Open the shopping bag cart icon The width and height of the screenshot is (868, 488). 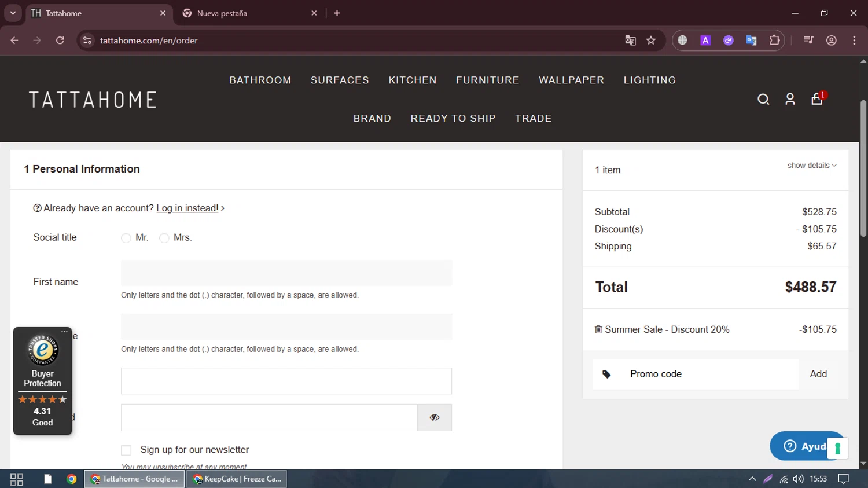point(817,99)
